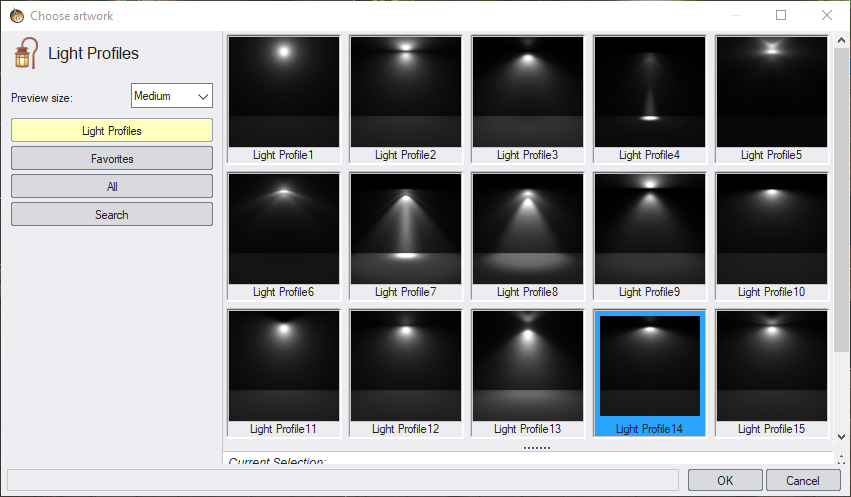Select the Light Profile11 thumbnail
The height and width of the screenshot is (497, 851).
[x=283, y=366]
